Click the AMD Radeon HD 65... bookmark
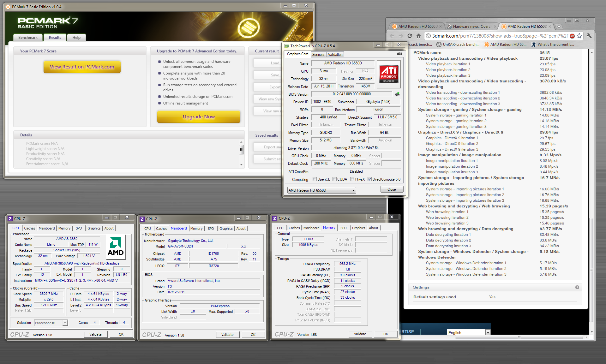 point(505,45)
